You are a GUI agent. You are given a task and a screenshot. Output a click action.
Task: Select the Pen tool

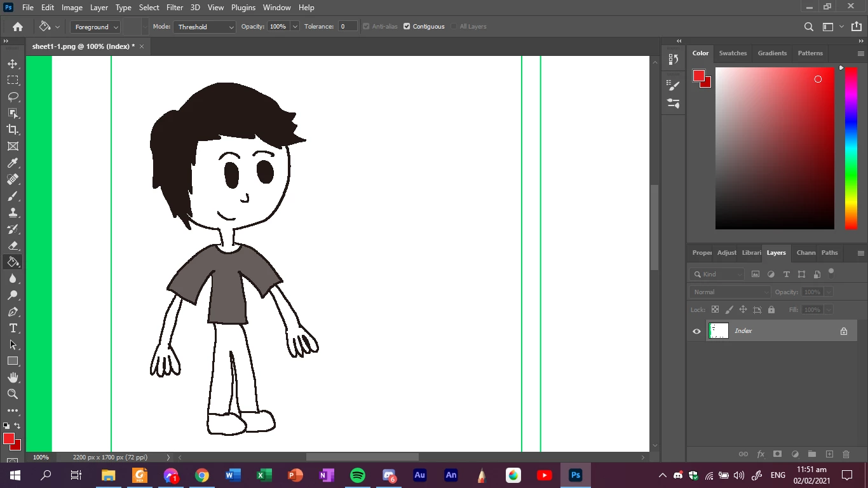13,311
